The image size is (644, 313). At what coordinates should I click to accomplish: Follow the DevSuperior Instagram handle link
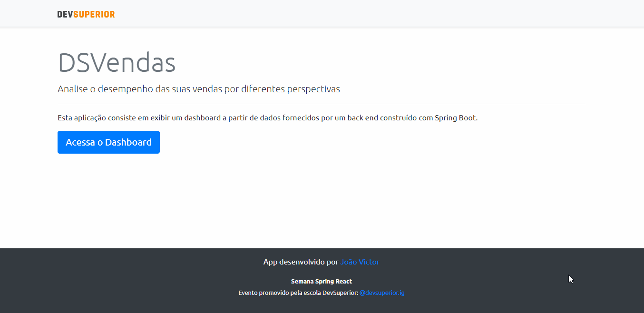coord(382,293)
